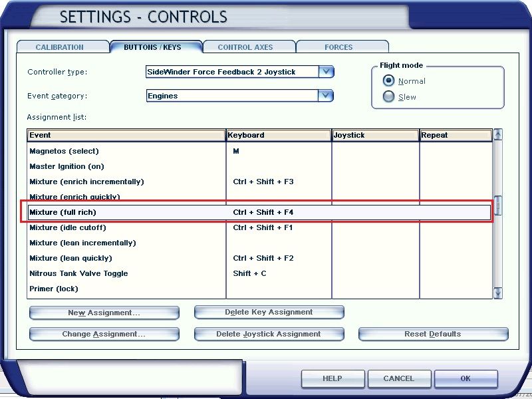
Task: Open the Control Axes tab
Action: [x=245, y=47]
